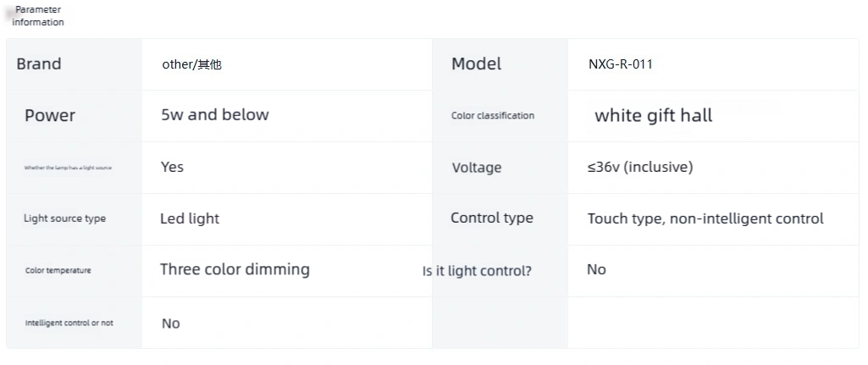
Task: Select the Intelligent control or not label
Action: click(69, 323)
